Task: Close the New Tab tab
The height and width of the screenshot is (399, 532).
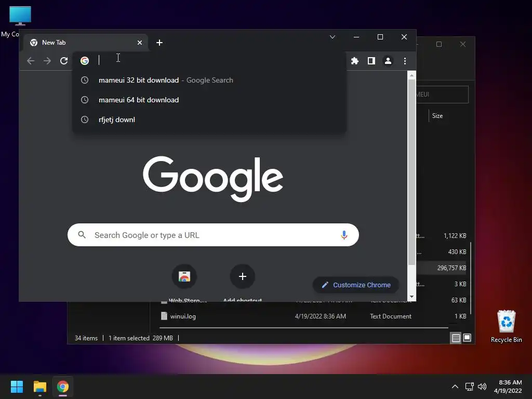Action: 140,43
